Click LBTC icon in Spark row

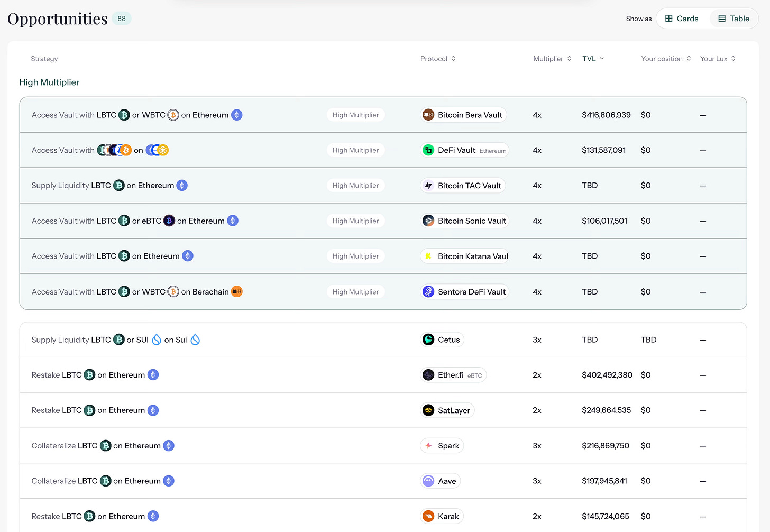tap(106, 446)
